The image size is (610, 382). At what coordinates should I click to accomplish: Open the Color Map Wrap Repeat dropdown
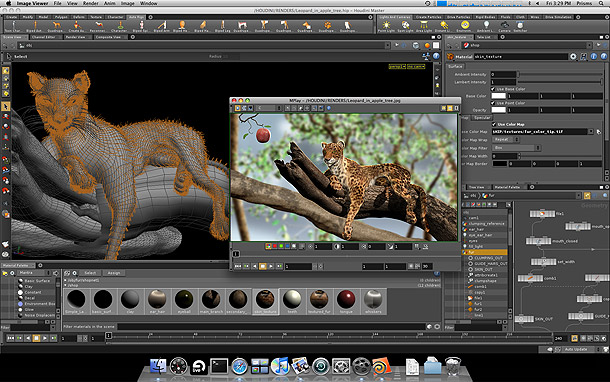[506, 140]
